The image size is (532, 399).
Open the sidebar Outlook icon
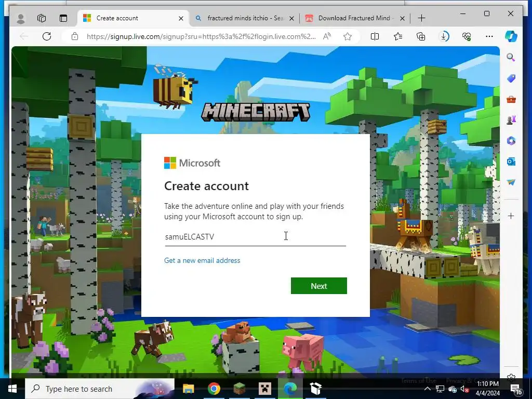point(511,162)
